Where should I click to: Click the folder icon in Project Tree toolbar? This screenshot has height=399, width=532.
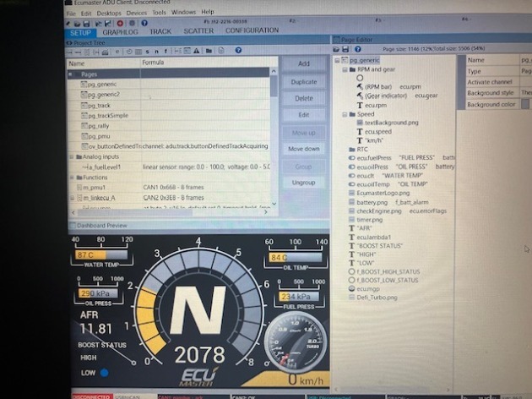[209, 51]
